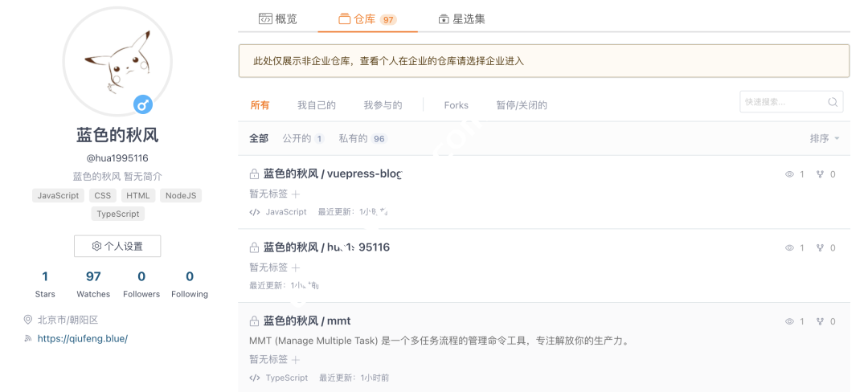Screen dimensions: 868x392
Task: Open 个人设置 personal settings
Action: click(117, 246)
